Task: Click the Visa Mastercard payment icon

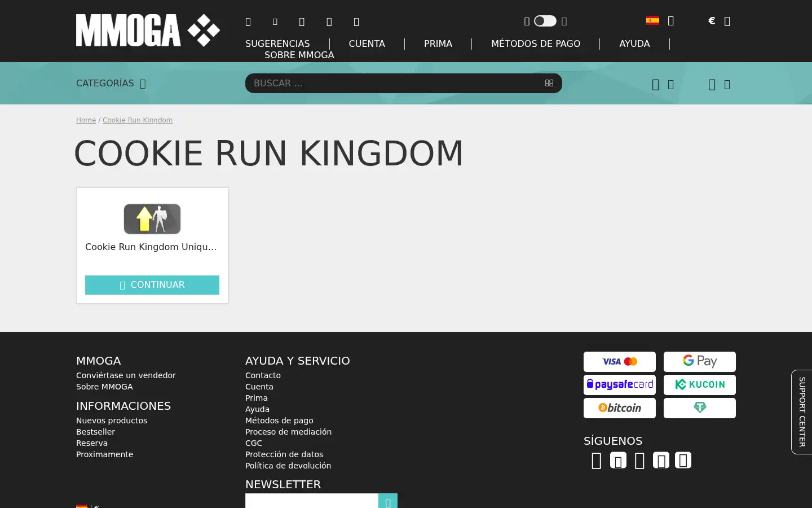Action: (x=620, y=362)
